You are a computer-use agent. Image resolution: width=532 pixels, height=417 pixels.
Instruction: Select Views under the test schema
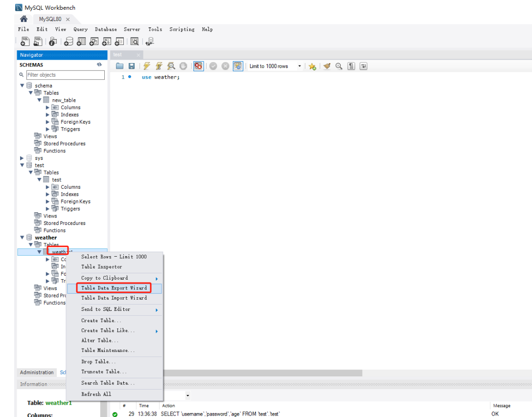[x=50, y=216]
